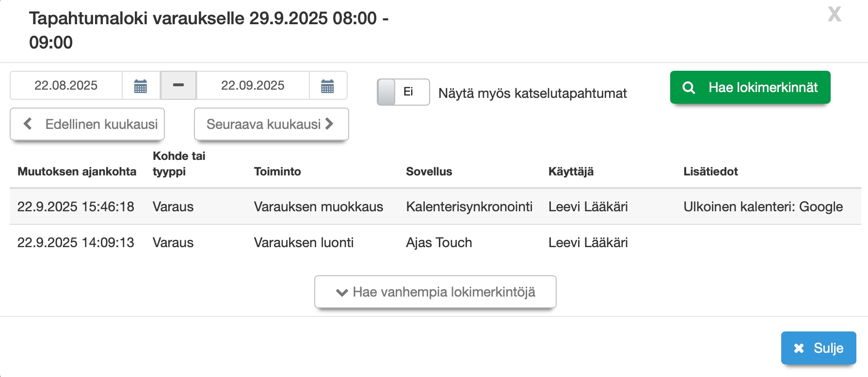Select the Varauksen luonti log row
The width and height of the screenshot is (868, 377).
point(304,242)
